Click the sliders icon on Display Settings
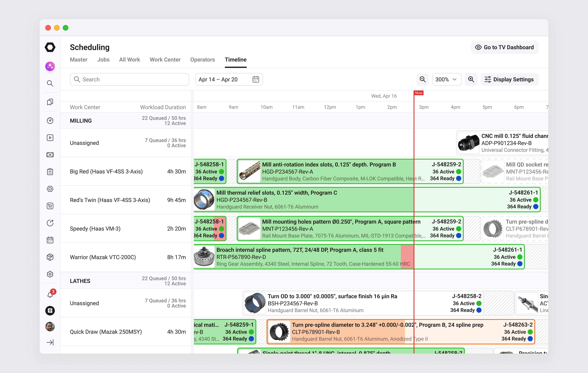 pyautogui.click(x=488, y=79)
